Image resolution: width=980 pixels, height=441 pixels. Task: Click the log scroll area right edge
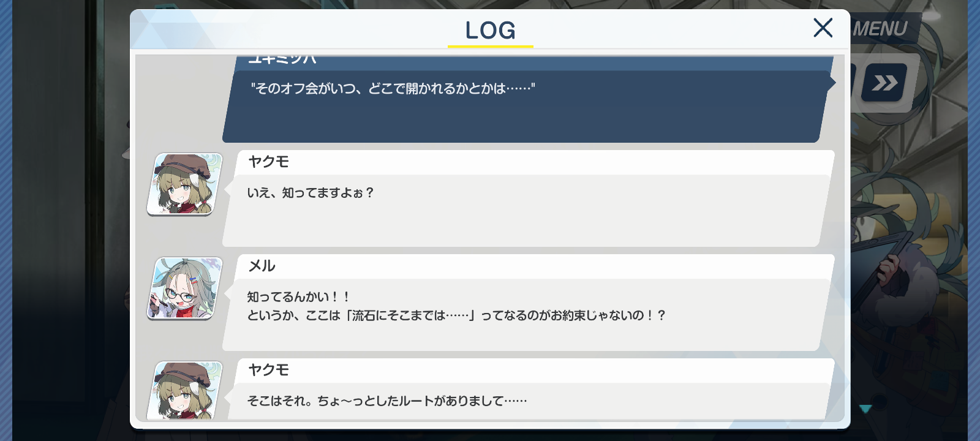pyautogui.click(x=841, y=238)
